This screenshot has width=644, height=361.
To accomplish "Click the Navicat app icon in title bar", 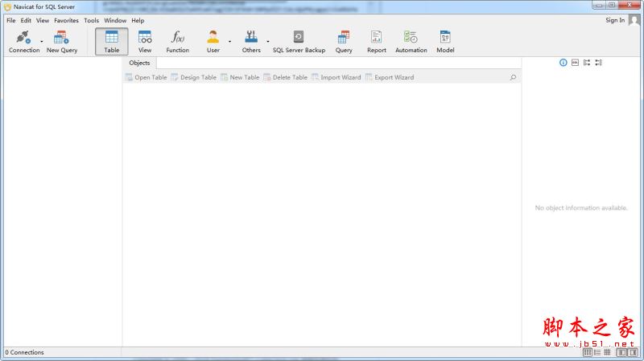I will (7, 7).
